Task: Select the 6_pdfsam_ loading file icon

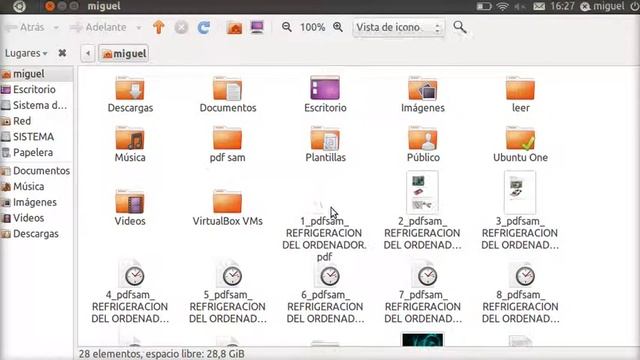Action: click(327, 273)
